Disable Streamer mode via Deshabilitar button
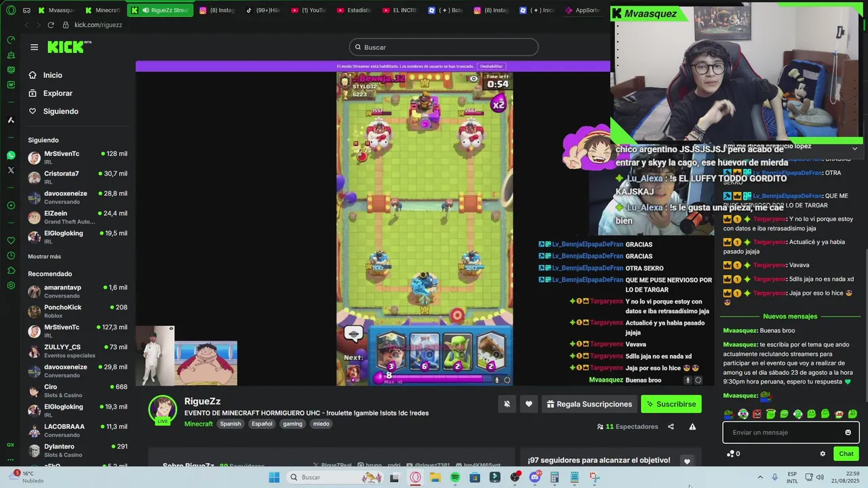This screenshot has width=868, height=488. 491,66
